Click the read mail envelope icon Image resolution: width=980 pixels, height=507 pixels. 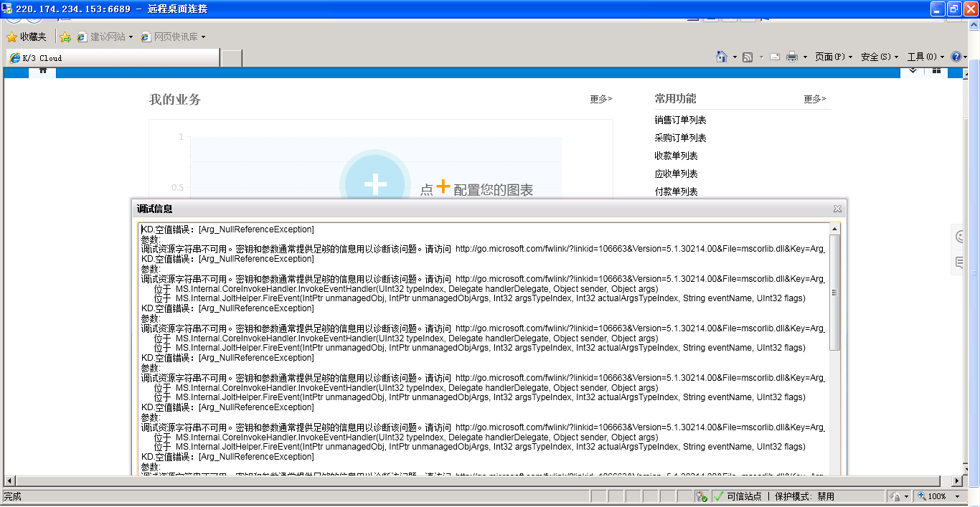tap(775, 57)
